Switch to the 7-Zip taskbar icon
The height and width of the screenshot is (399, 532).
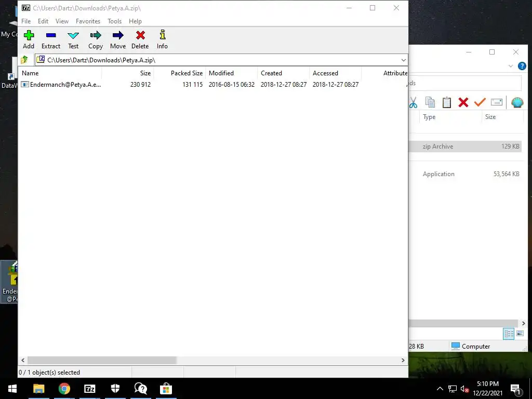(89, 389)
